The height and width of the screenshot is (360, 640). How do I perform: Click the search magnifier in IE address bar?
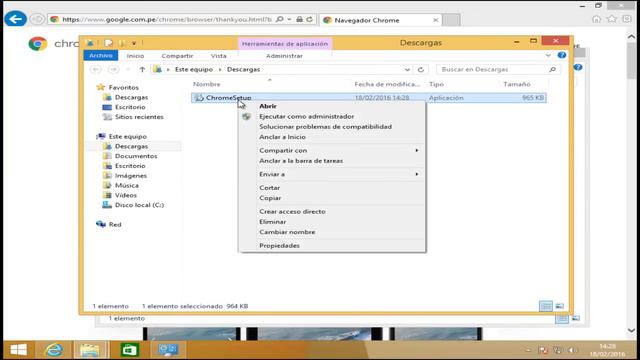(280, 19)
